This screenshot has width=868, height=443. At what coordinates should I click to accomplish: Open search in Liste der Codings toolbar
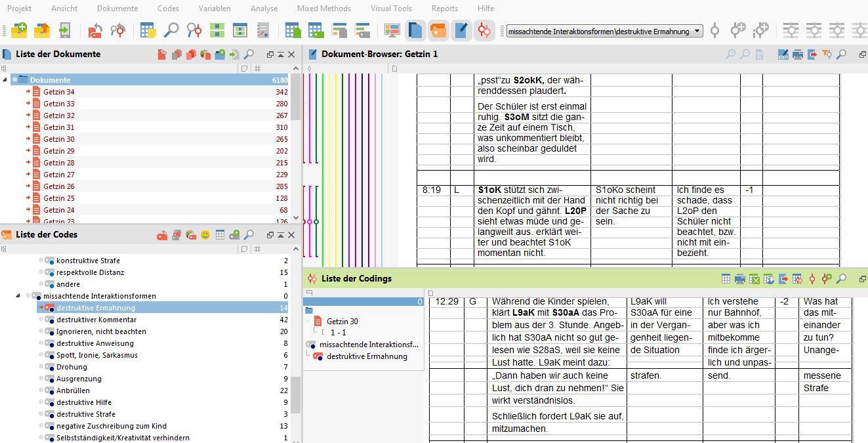click(x=841, y=279)
